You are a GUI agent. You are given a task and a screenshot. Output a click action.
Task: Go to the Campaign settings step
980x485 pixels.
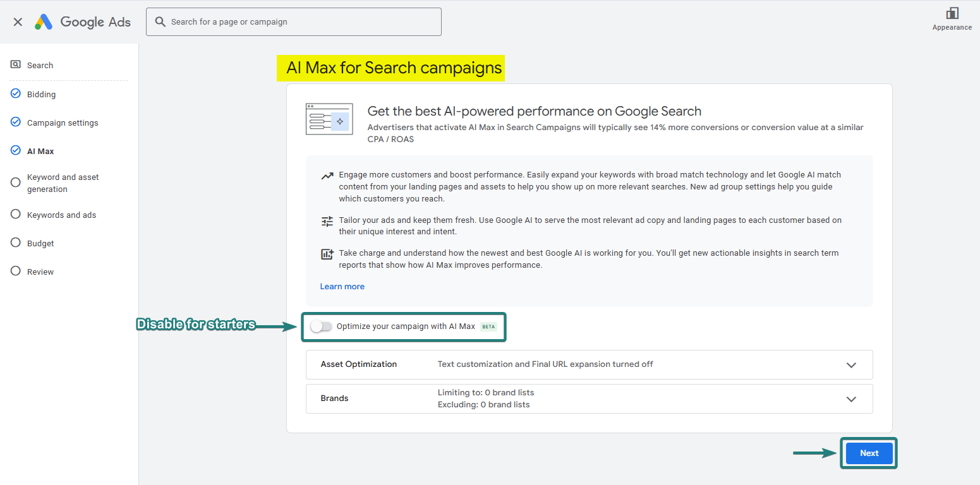coord(63,123)
